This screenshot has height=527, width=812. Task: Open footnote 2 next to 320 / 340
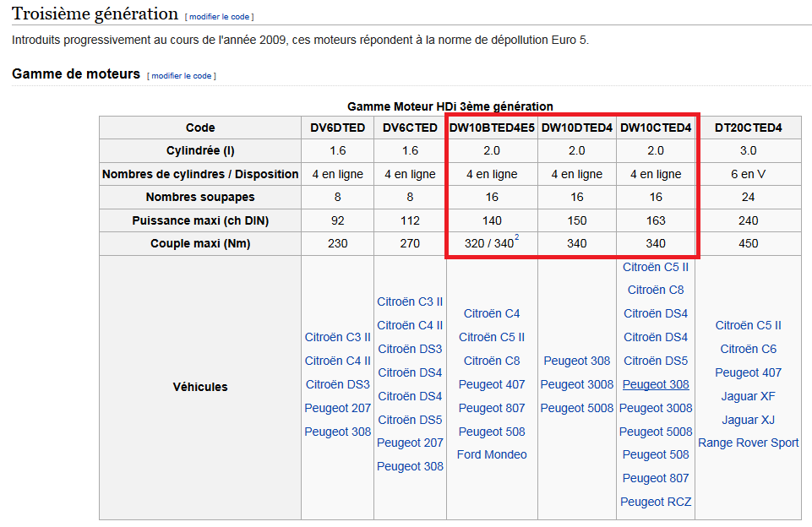[516, 238]
